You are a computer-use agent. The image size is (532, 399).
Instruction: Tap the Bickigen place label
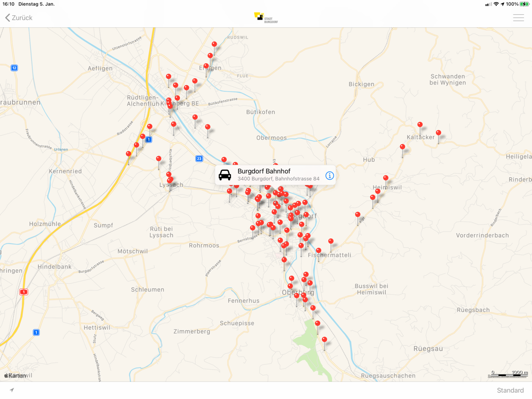tap(361, 84)
